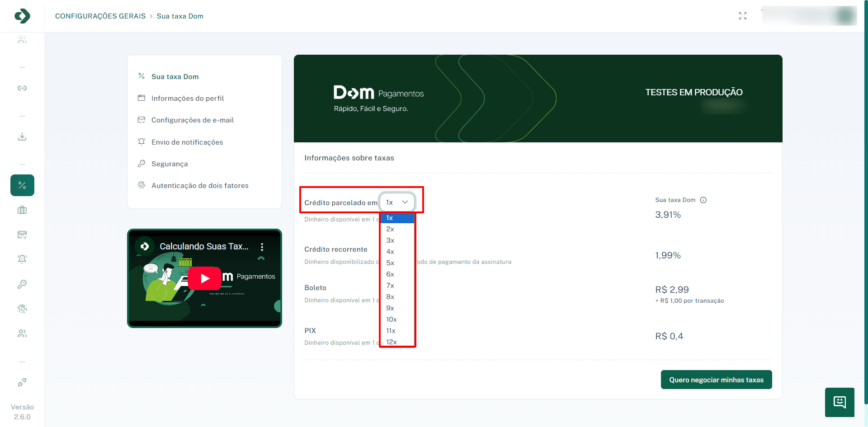Viewport: 868px width, 427px height.
Task: Click the fingerprint icon in left sidebar
Action: (22, 309)
